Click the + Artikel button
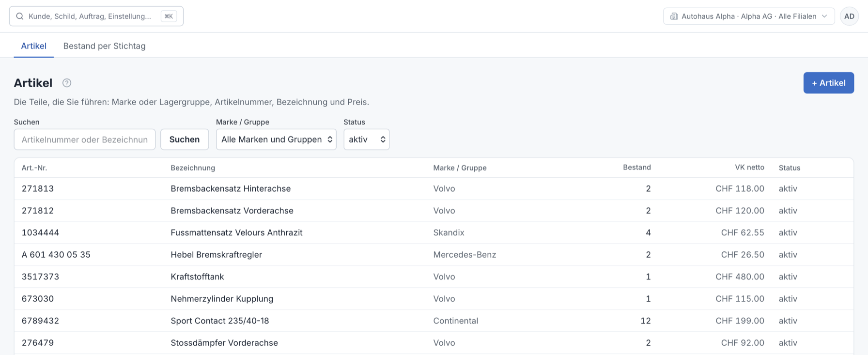This screenshot has width=868, height=355. tap(828, 83)
